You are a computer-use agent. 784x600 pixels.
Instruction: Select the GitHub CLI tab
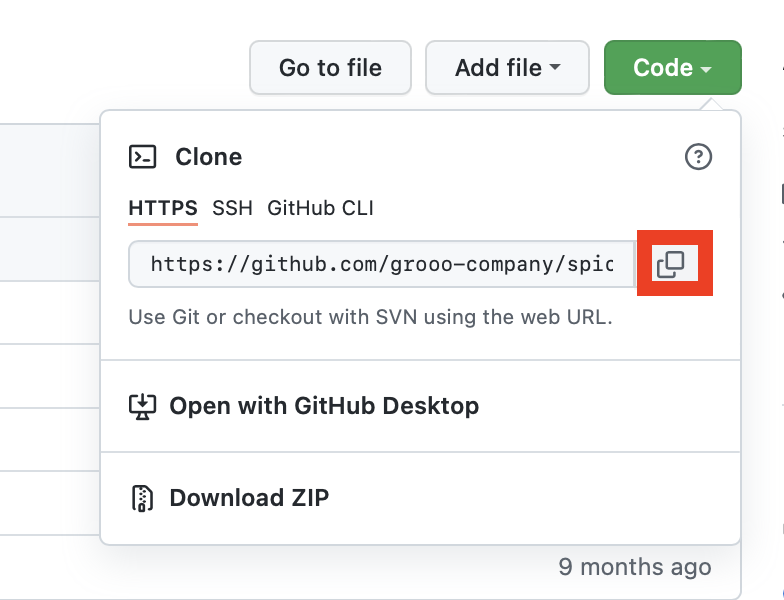pos(320,208)
